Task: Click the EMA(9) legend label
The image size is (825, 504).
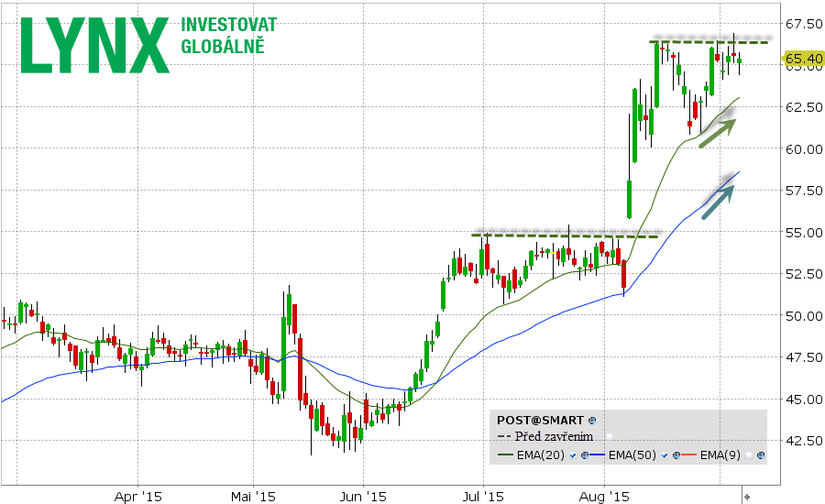Action: (720, 455)
